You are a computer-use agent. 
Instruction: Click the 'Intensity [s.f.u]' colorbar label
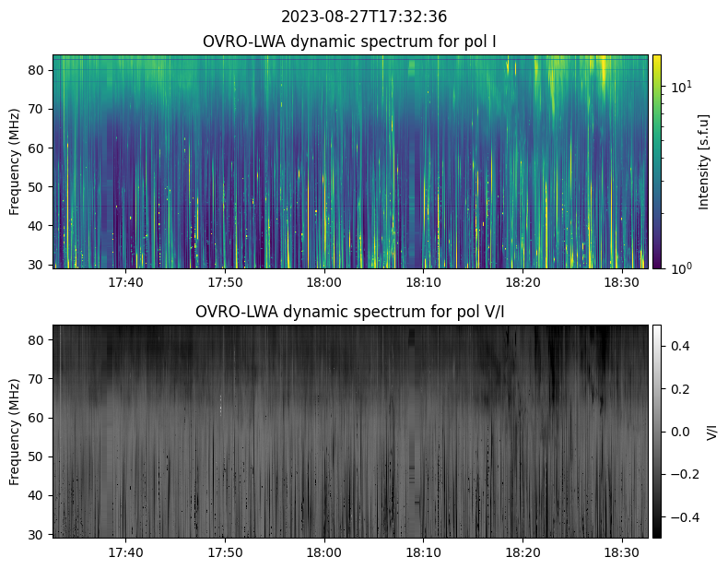pos(704,161)
